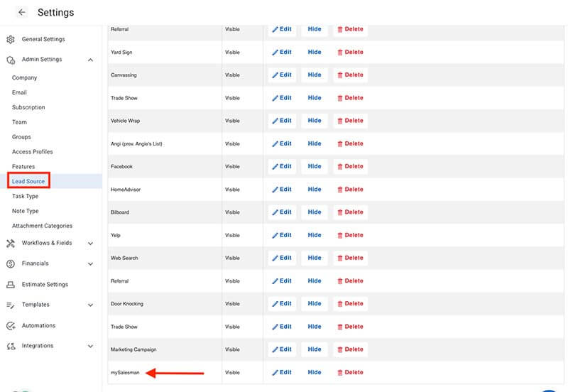Viewport: 568px width, 392px height.
Task: Collapse the Admin Settings section
Action: pos(90,60)
